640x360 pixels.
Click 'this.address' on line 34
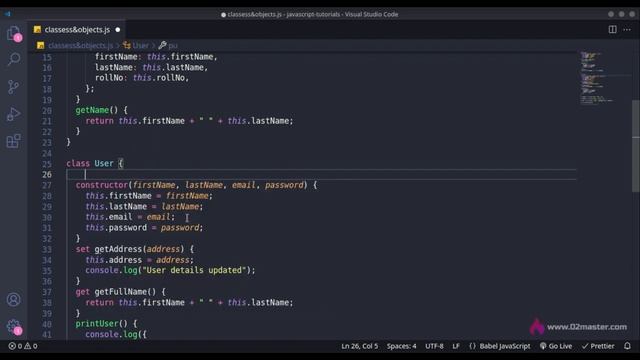(113, 260)
